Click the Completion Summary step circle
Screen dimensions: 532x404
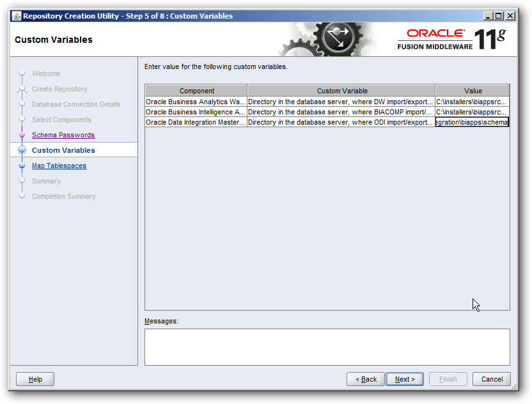point(24,196)
